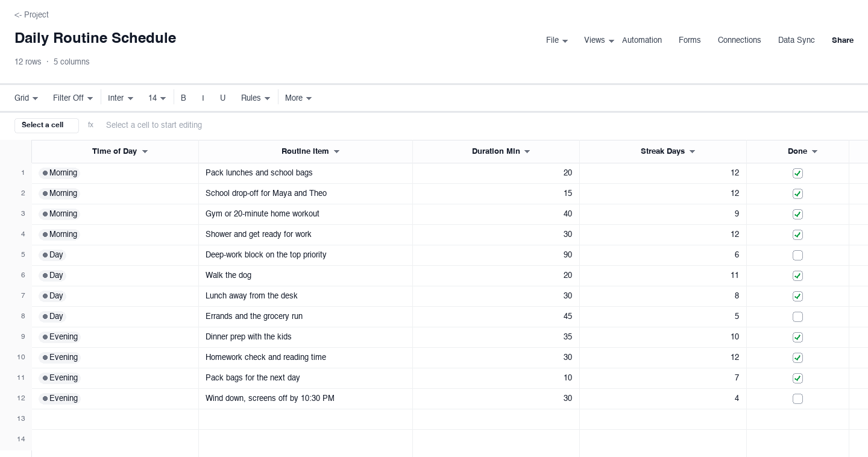
Task: Open the Forms menu item
Action: click(690, 40)
